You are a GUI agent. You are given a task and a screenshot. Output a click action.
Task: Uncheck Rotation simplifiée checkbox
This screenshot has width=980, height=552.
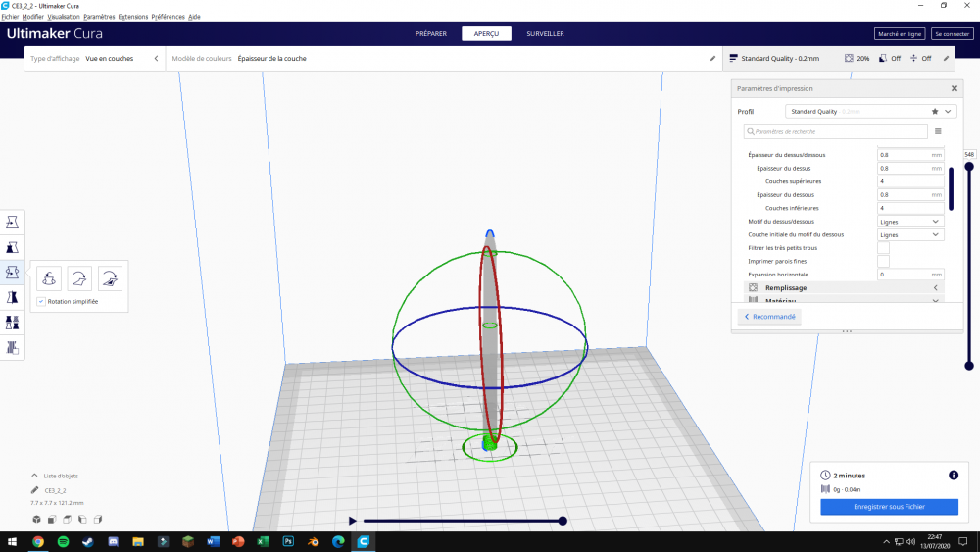click(41, 301)
